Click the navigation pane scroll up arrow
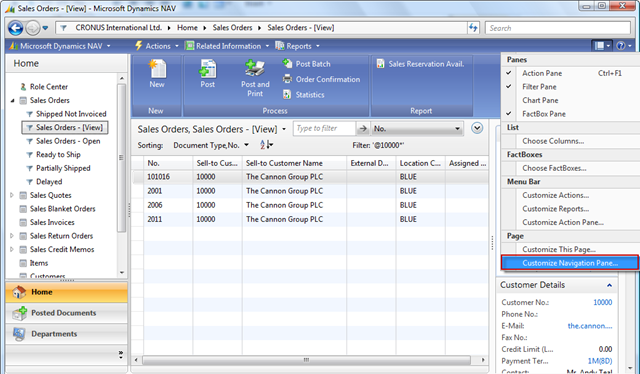640x374 pixels. pyautogui.click(x=122, y=78)
